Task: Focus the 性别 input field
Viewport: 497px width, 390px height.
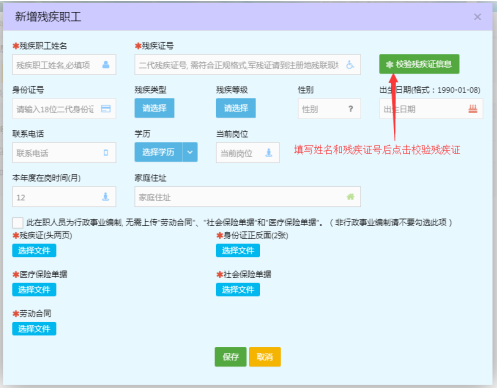Action: pyautogui.click(x=329, y=109)
